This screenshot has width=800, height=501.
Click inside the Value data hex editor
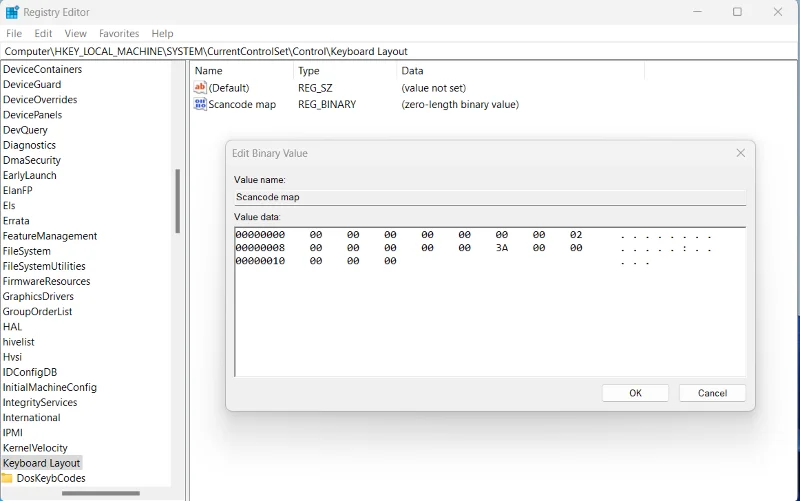490,302
